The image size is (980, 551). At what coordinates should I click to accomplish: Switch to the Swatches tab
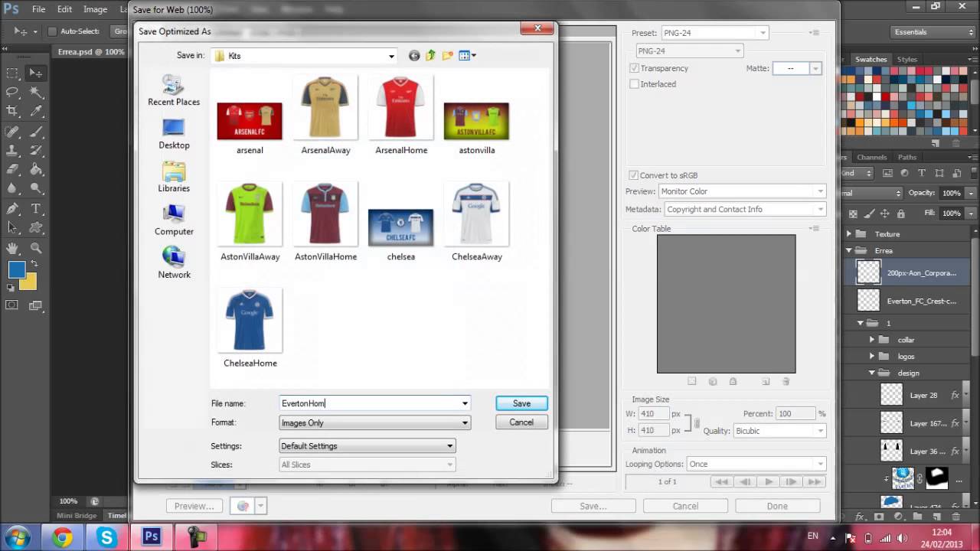click(x=871, y=59)
